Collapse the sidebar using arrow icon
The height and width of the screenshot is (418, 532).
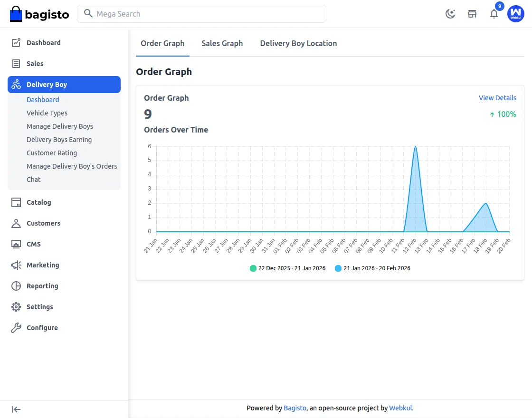pos(16,409)
